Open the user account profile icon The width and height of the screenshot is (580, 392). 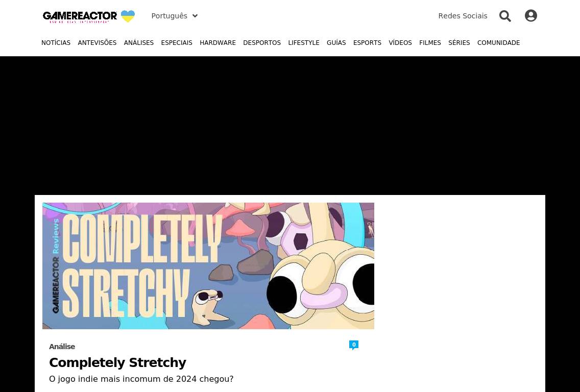(531, 15)
